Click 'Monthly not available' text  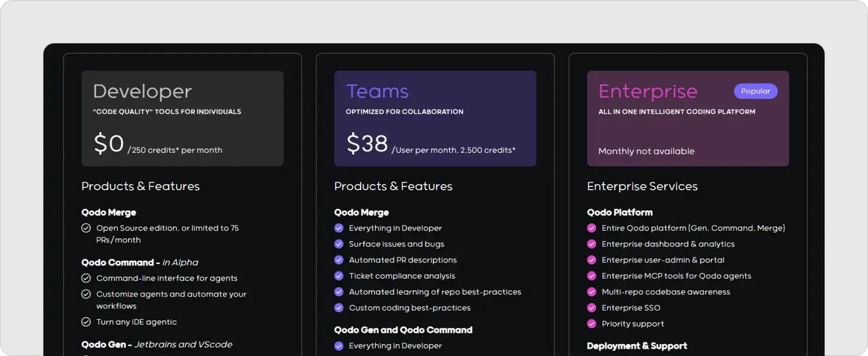click(647, 151)
